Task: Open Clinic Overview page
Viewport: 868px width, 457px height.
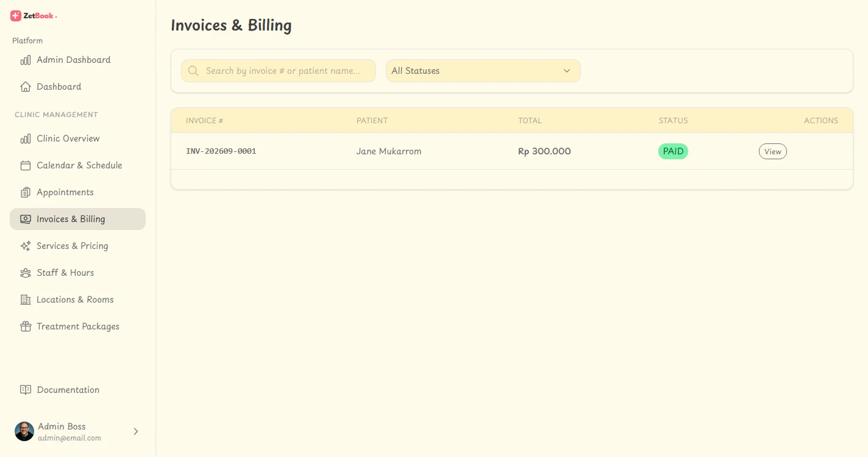Action: [77, 139]
